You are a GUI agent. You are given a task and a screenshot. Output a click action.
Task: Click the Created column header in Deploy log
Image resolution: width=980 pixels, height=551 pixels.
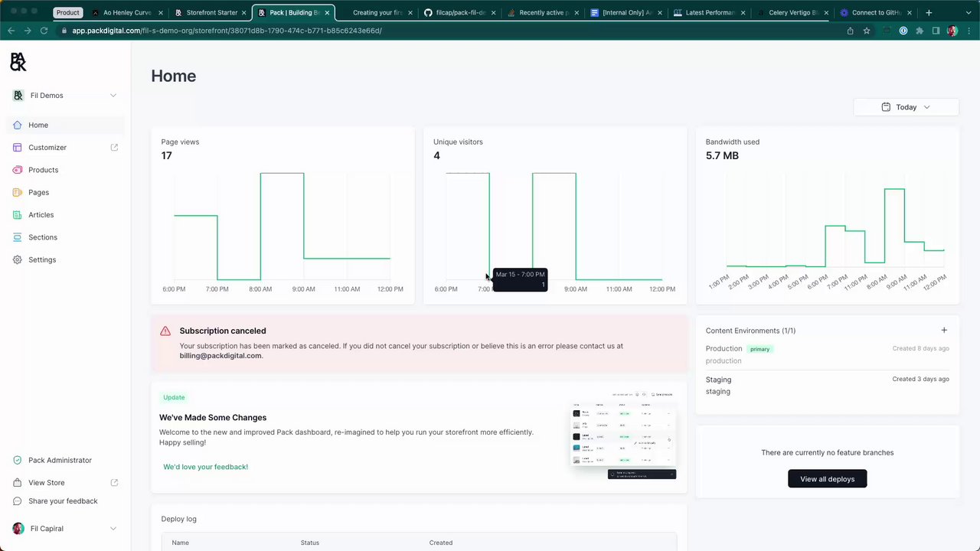click(440, 543)
